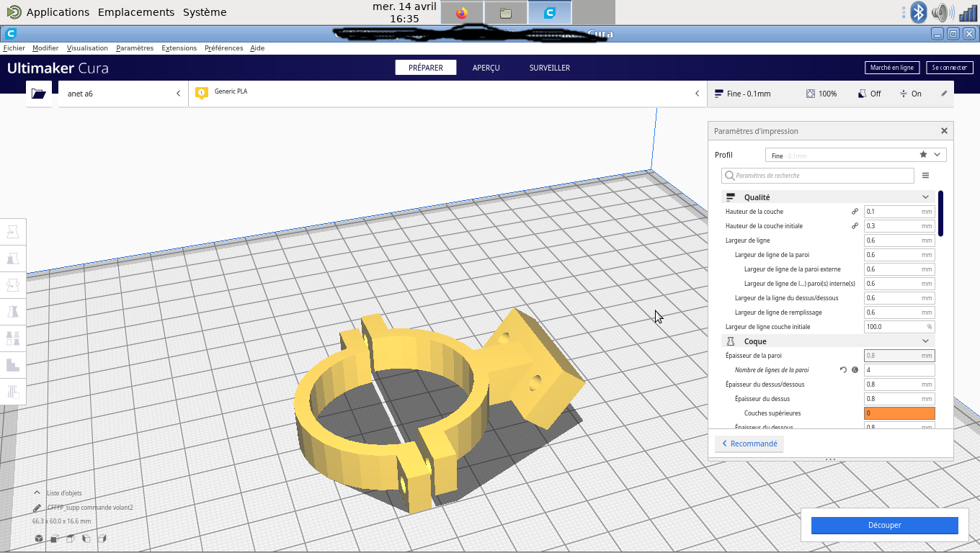The image size is (980, 553).
Task: Open the Fine - 0.1mm print settings summary
Action: [x=742, y=94]
